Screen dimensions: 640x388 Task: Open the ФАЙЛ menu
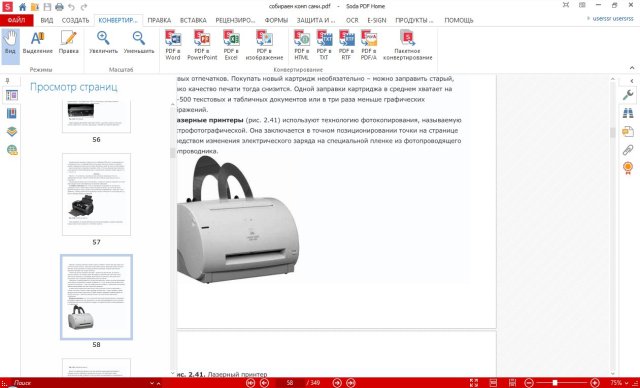[x=17, y=20]
